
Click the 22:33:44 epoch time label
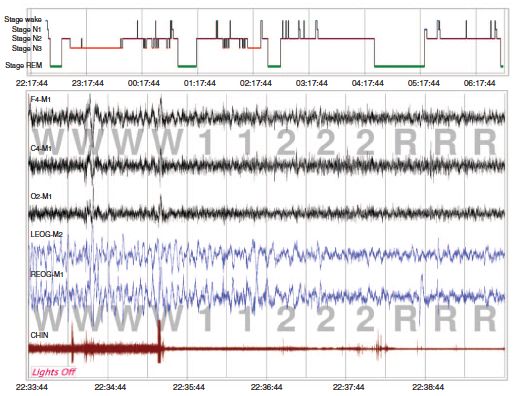(x=32, y=387)
